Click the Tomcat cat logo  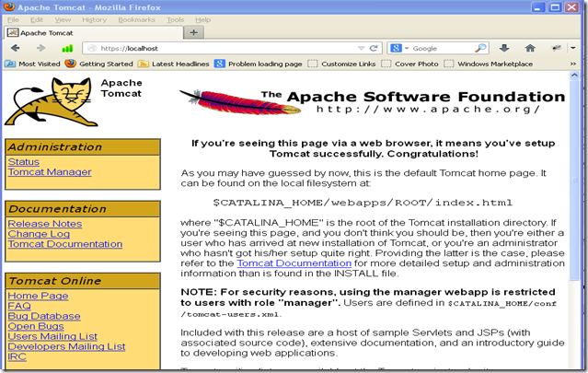[x=51, y=101]
